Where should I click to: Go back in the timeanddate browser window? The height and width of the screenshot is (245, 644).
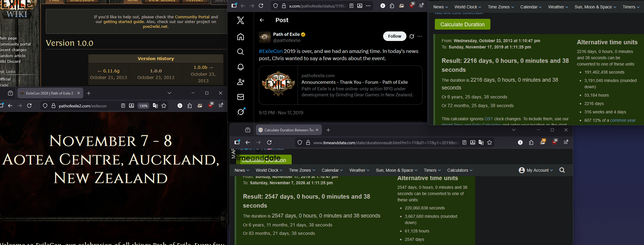point(248,142)
